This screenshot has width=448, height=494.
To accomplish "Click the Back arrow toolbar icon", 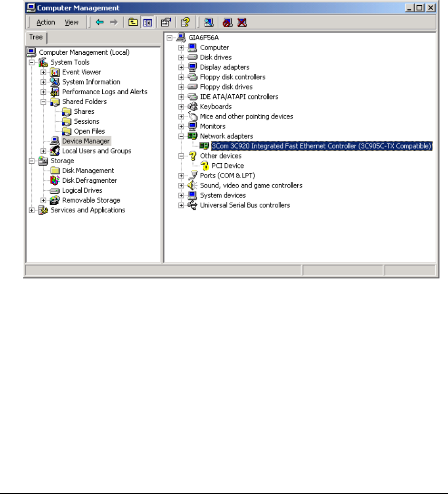I will (x=99, y=22).
